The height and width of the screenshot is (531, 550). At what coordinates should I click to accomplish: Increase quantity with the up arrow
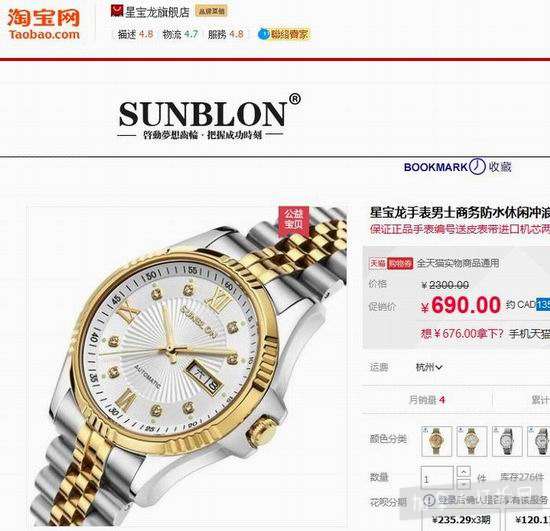coord(464,472)
